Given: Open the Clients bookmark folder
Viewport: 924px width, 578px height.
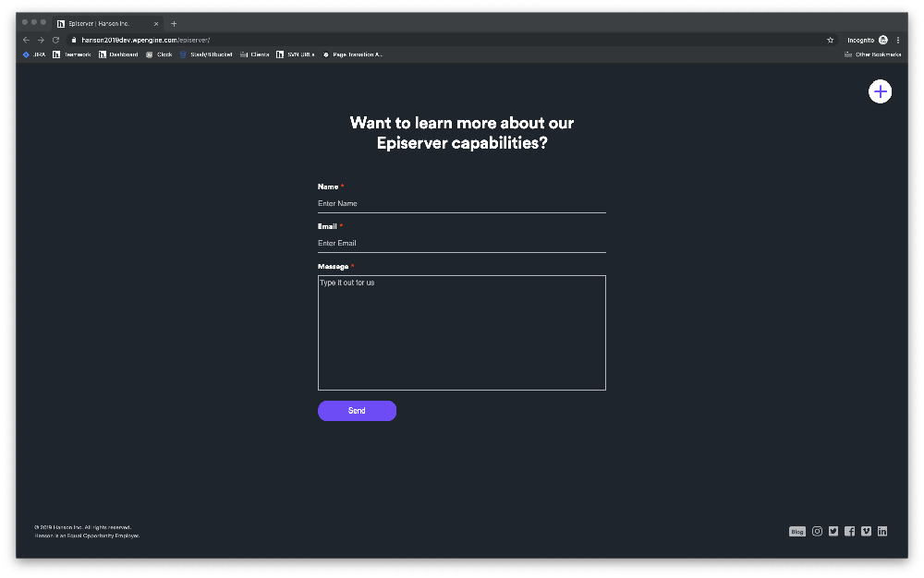Looking at the screenshot, I should (x=255, y=54).
